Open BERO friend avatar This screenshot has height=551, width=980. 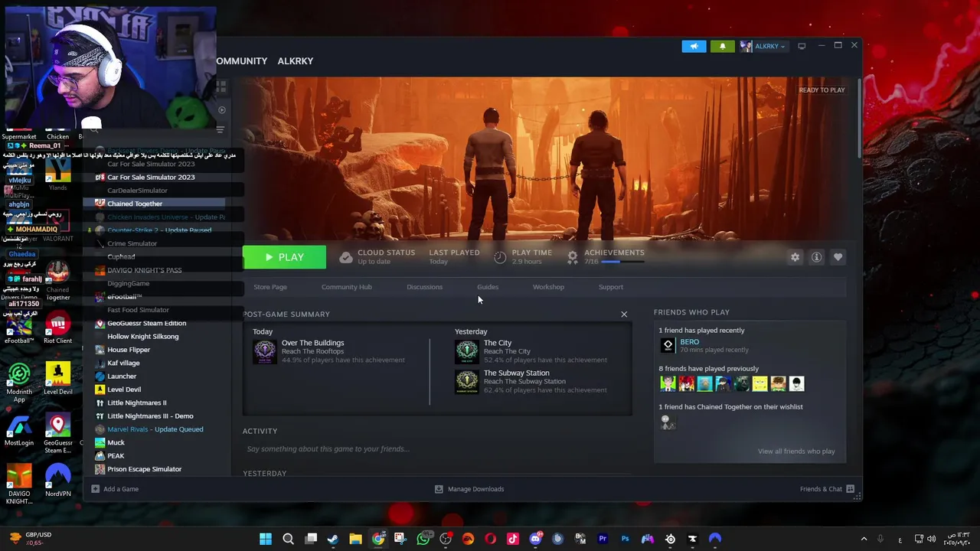pos(668,345)
